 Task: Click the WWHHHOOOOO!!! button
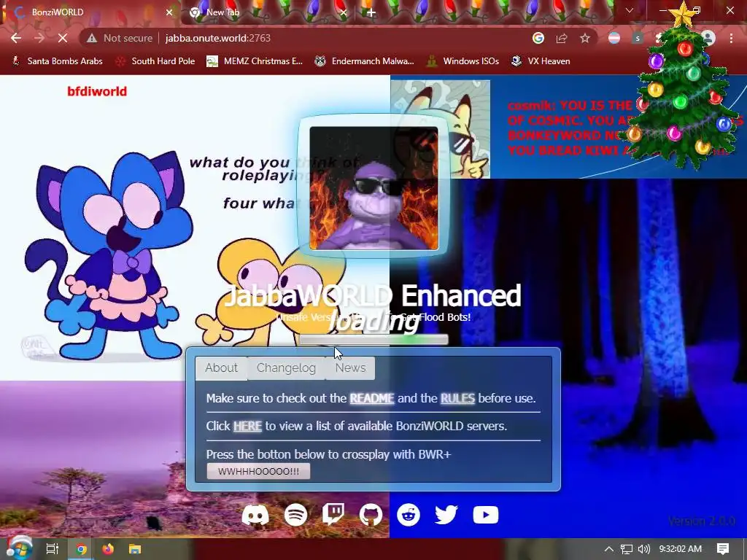tap(259, 472)
